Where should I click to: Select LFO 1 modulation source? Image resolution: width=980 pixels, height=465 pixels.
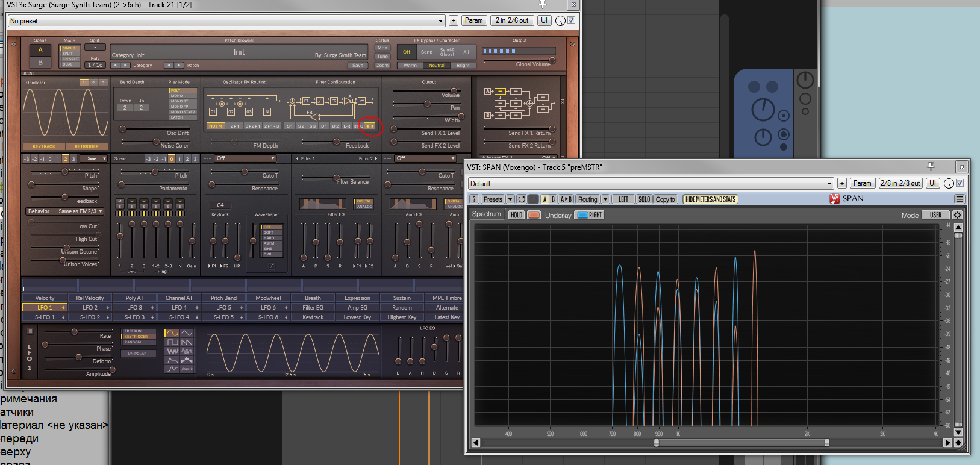45,307
